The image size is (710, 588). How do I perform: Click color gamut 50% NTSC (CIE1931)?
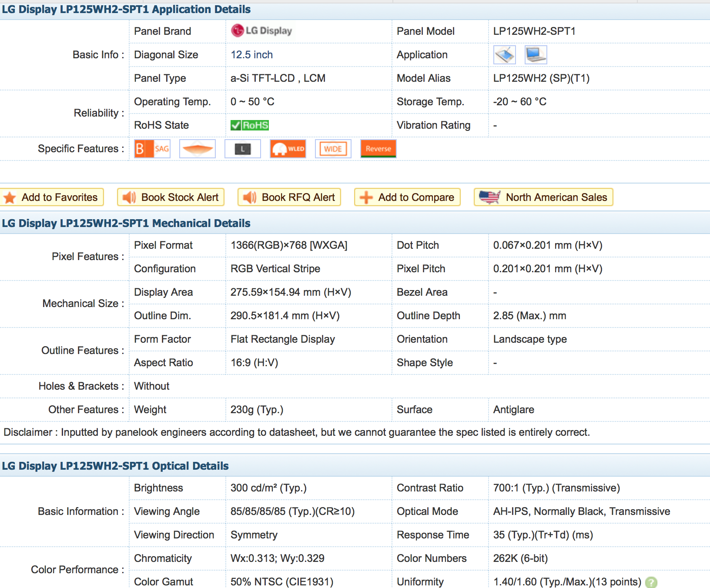coord(282,582)
